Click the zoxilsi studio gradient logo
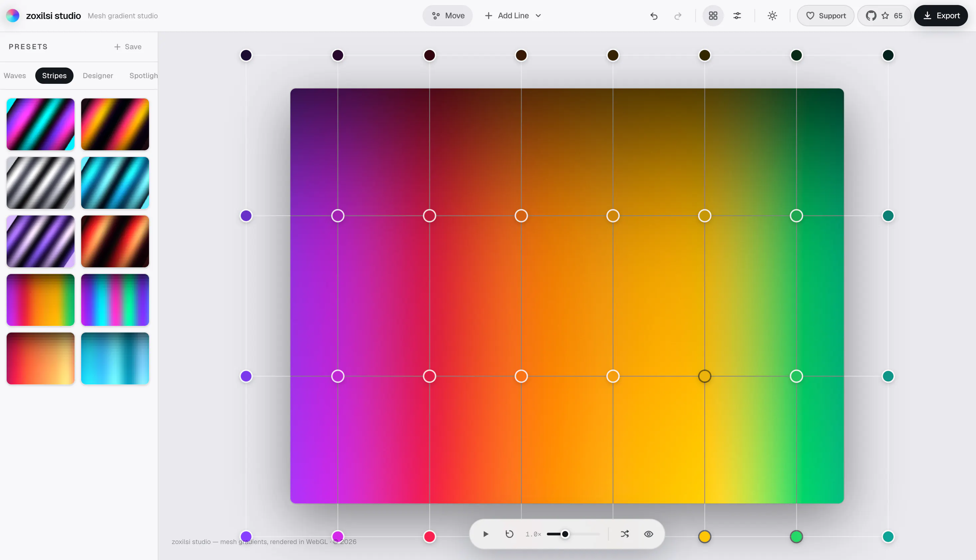Viewport: 976px width, 560px height. tap(13, 16)
